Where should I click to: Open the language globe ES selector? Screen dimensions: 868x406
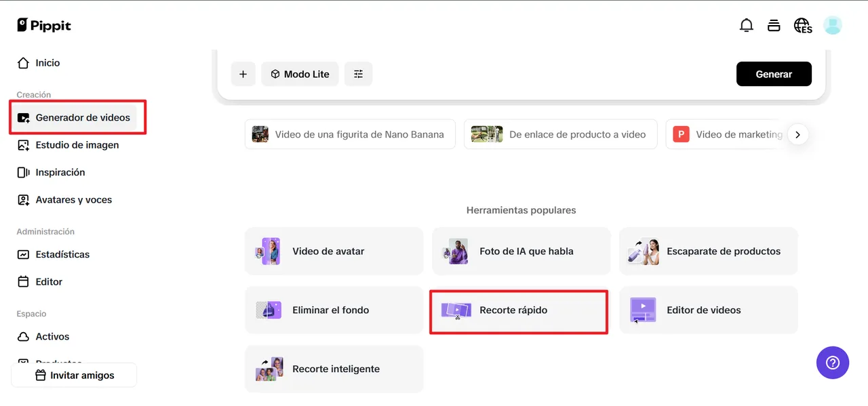click(803, 26)
